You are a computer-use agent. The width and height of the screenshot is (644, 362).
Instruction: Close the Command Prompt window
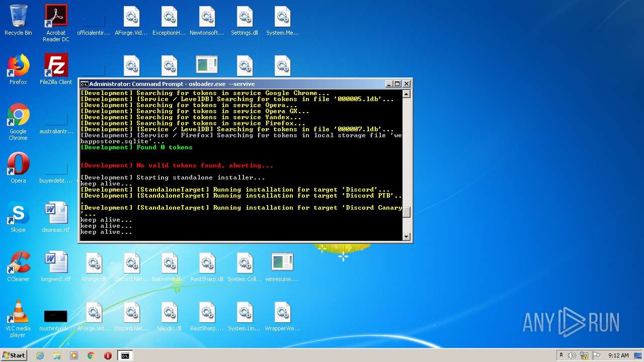407,84
